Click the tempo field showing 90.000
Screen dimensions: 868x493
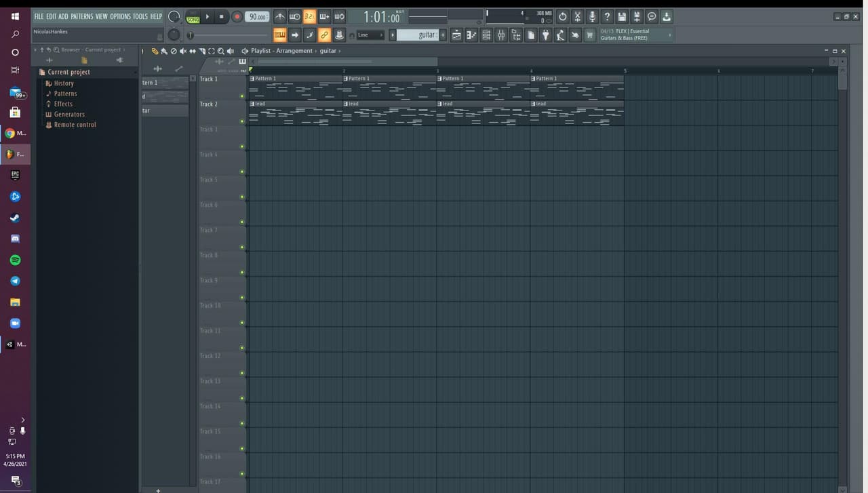(257, 17)
